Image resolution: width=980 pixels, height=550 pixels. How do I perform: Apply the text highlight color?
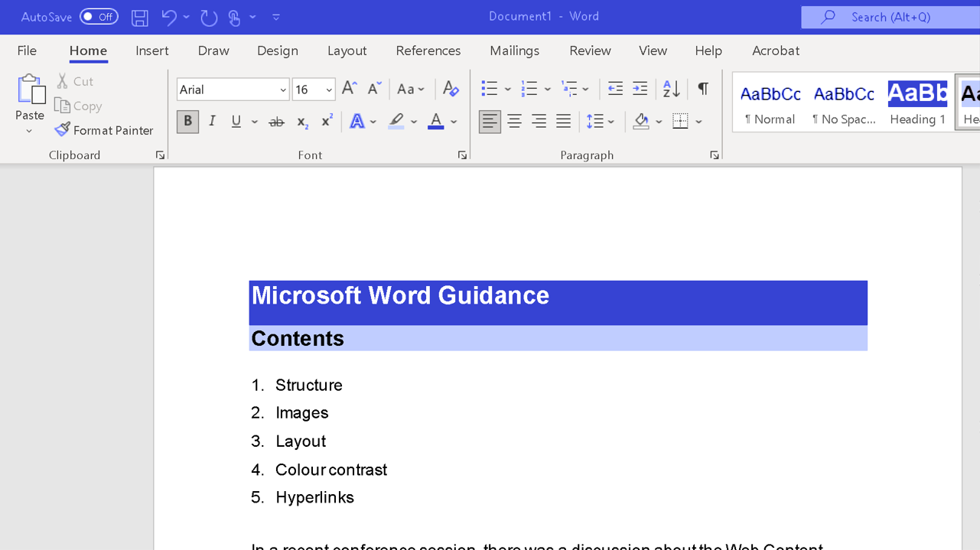(x=396, y=122)
